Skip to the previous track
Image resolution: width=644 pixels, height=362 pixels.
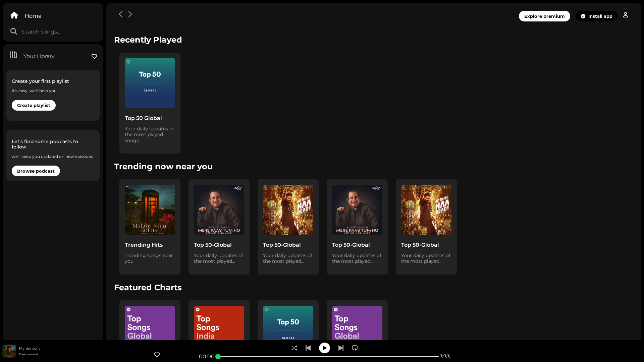308,348
